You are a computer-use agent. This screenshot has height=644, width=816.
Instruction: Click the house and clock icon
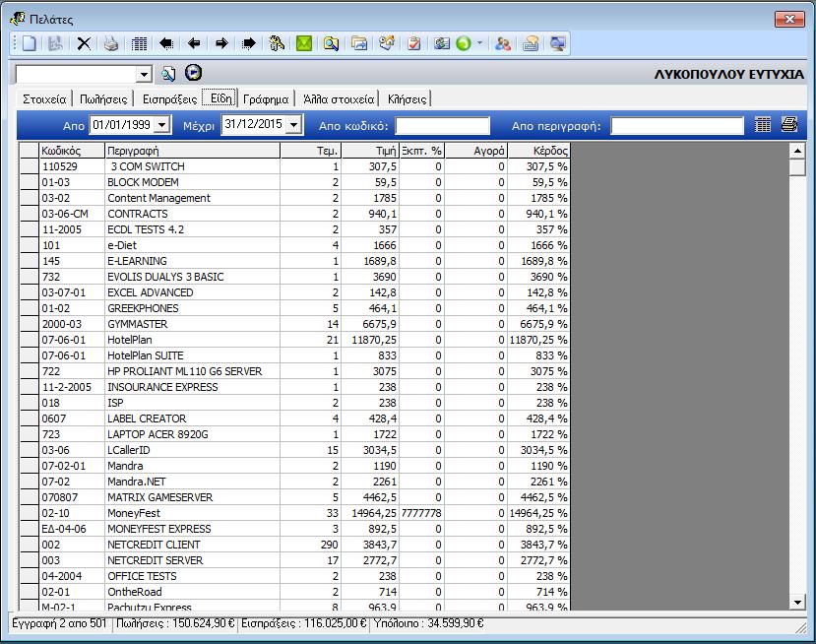click(x=387, y=43)
